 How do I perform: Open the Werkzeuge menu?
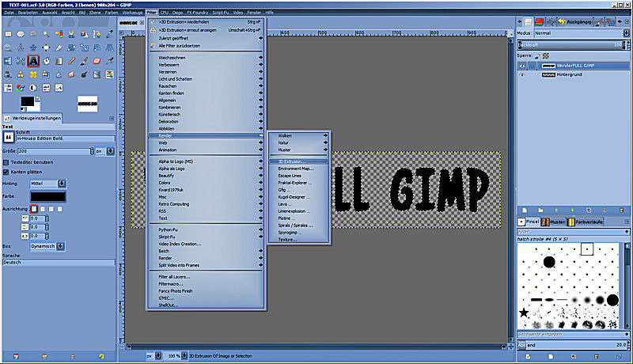click(x=132, y=13)
